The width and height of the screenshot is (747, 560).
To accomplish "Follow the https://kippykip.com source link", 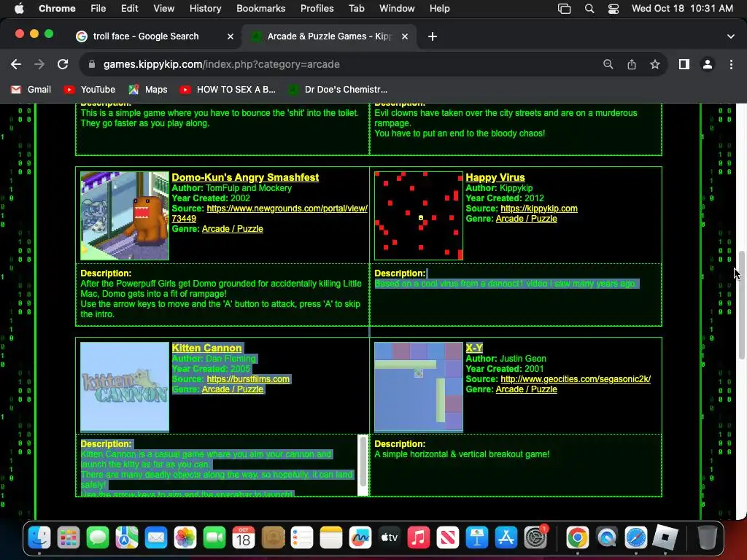I will (x=539, y=209).
